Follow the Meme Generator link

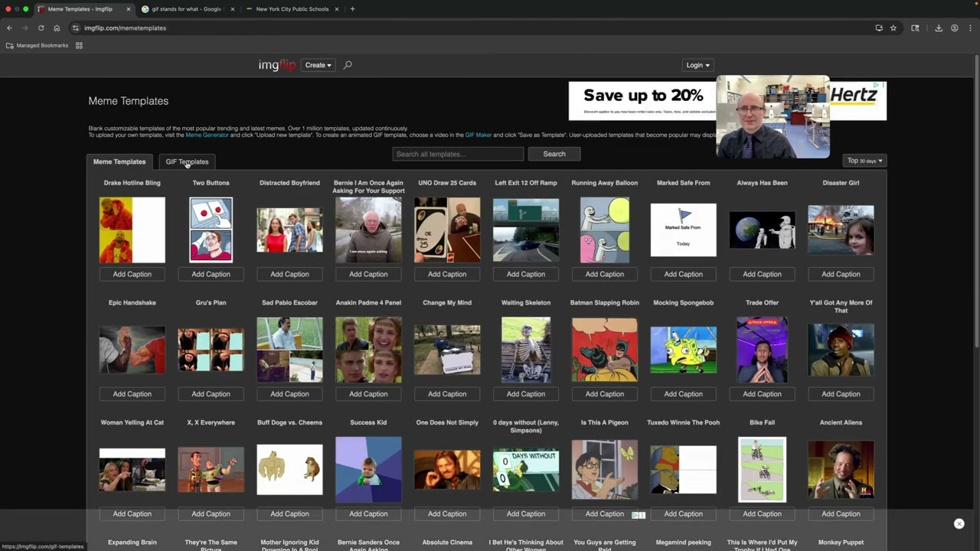click(207, 135)
